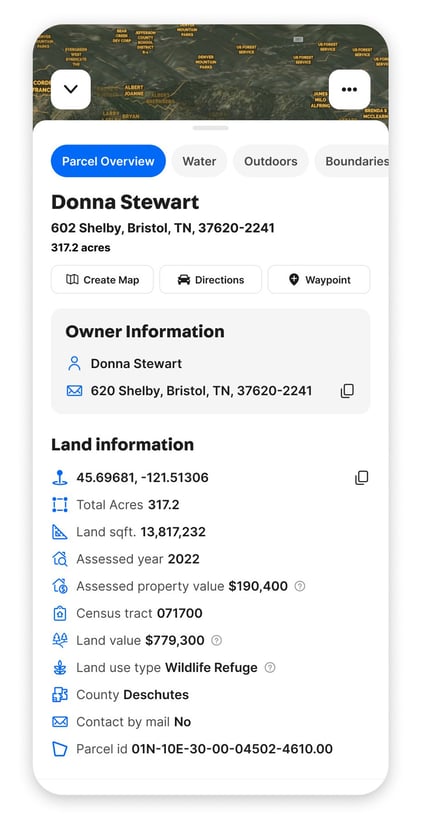Click the Owner Information heading
Screen dimensions: 423x823
pyautogui.click(x=145, y=332)
